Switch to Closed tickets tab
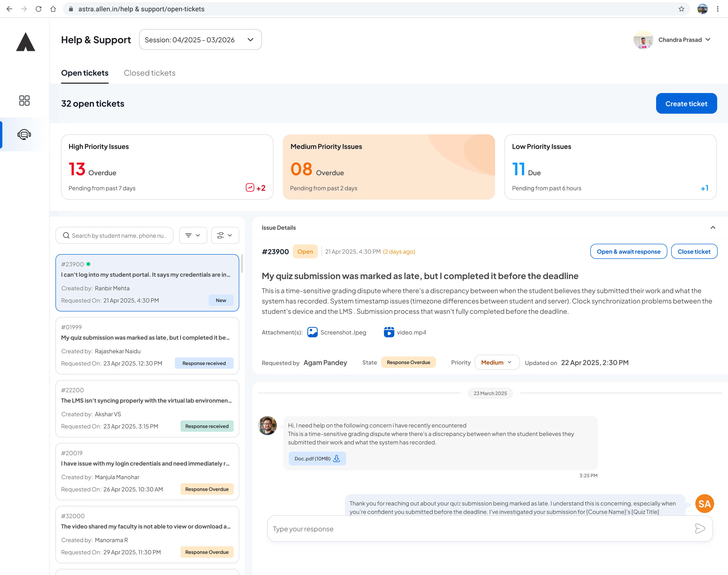The height and width of the screenshot is (575, 728). click(x=149, y=73)
